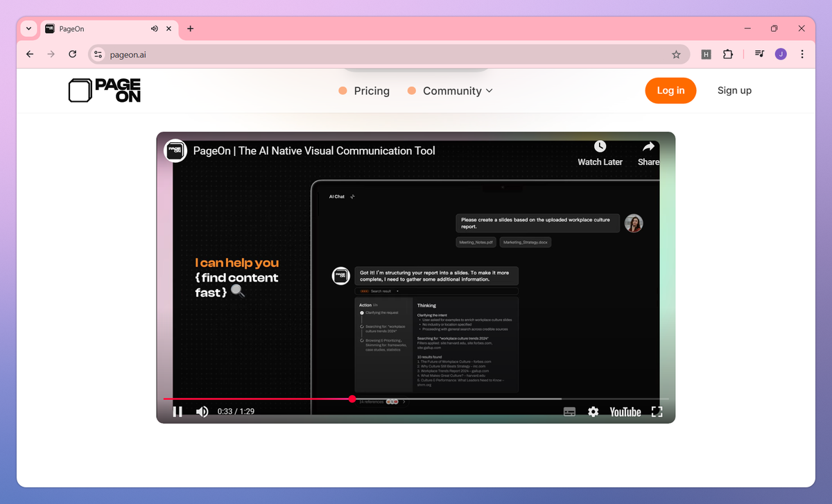The width and height of the screenshot is (832, 504).
Task: Seek using the red video progress bar
Action: coord(352,399)
